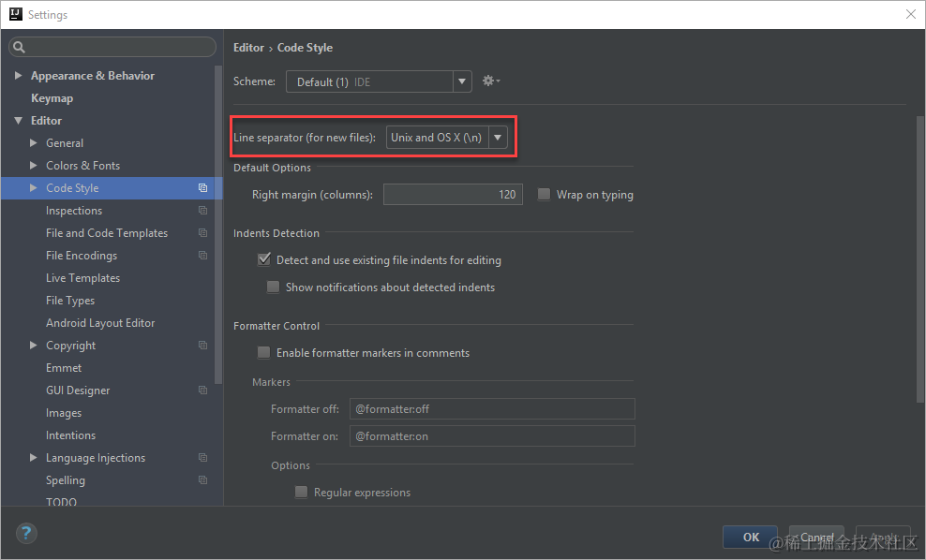Click the right panel vertical scrollbar
This screenshot has height=560, width=926.
920,259
